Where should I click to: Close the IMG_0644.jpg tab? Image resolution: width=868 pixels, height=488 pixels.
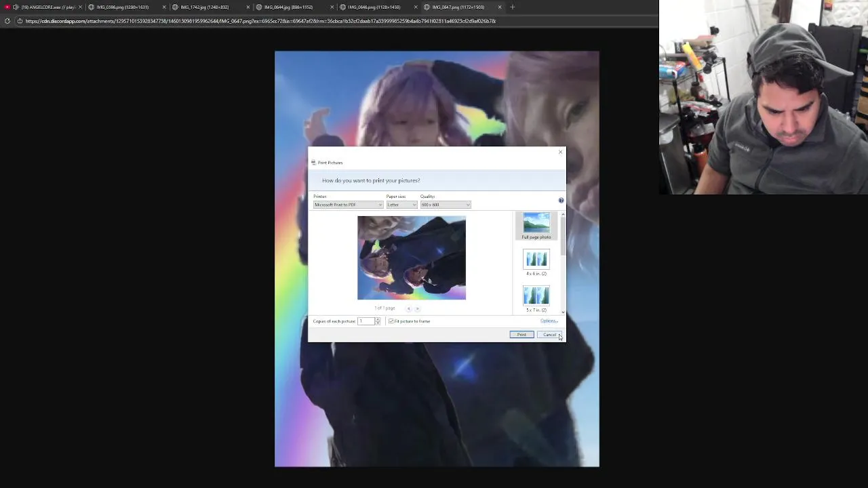332,7
